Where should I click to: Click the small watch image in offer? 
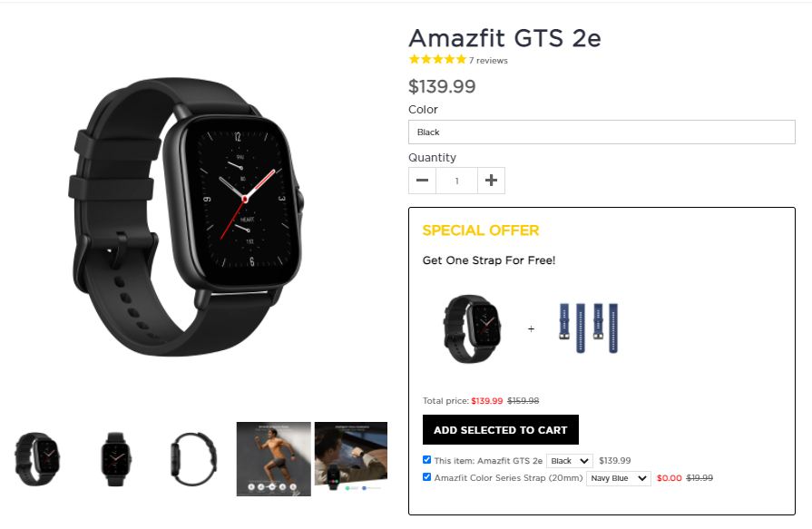click(473, 328)
